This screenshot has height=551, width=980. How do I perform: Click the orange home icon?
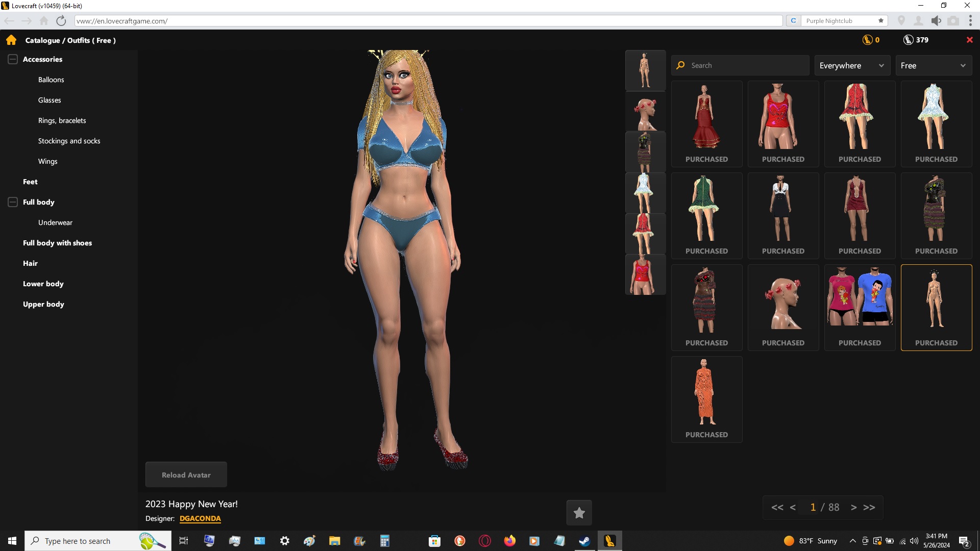click(x=11, y=40)
